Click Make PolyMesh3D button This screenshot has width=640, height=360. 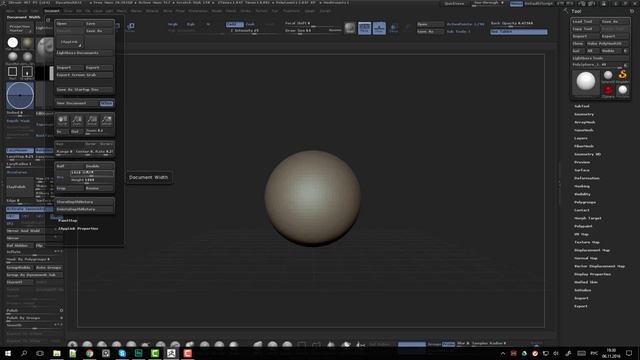607,43
